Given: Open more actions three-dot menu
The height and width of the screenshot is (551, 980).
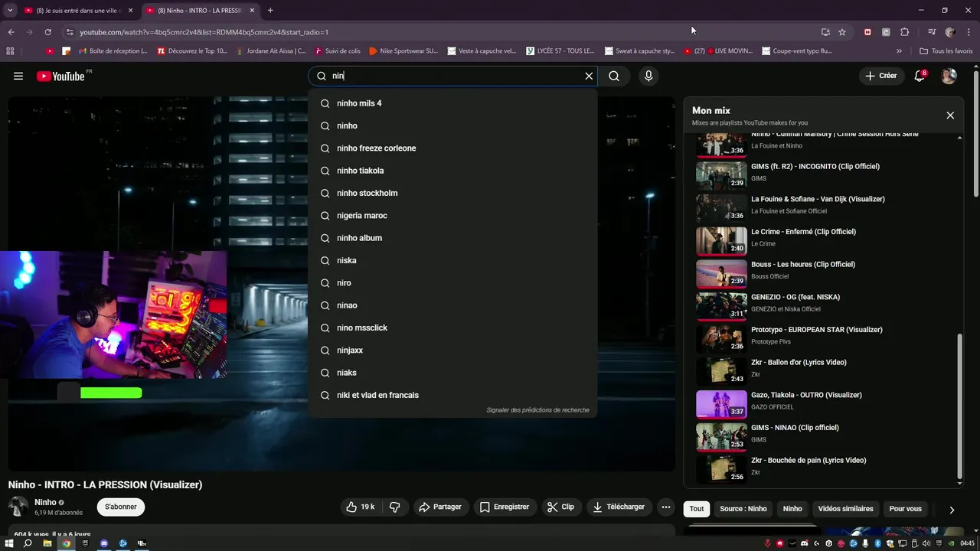Looking at the screenshot, I should [x=666, y=507].
